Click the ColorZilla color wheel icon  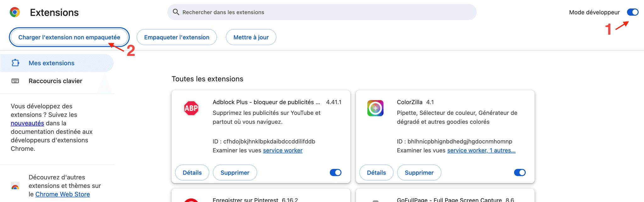pyautogui.click(x=375, y=108)
